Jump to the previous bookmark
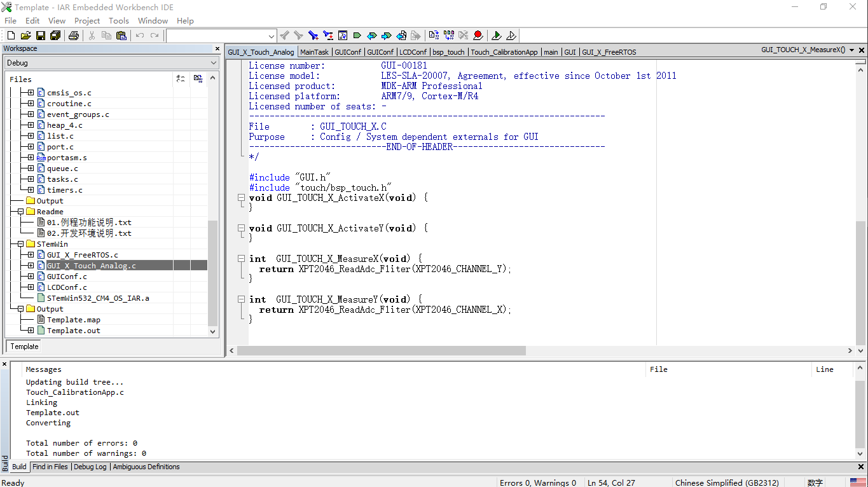This screenshot has height=487, width=868. [371, 36]
